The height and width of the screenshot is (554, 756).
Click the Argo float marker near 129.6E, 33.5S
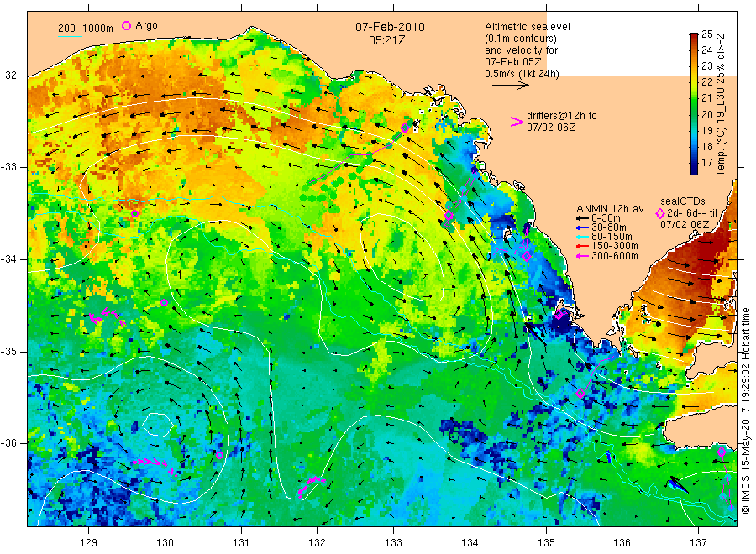135,214
